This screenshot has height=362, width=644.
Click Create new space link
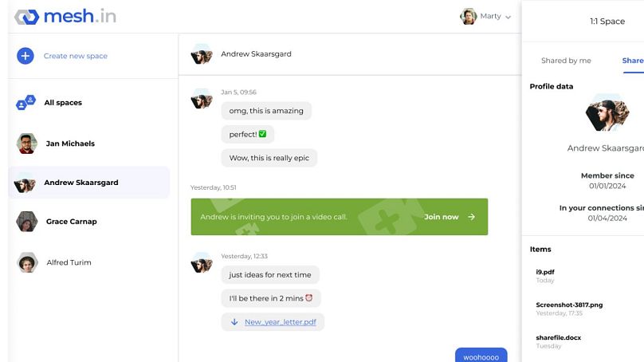76,56
